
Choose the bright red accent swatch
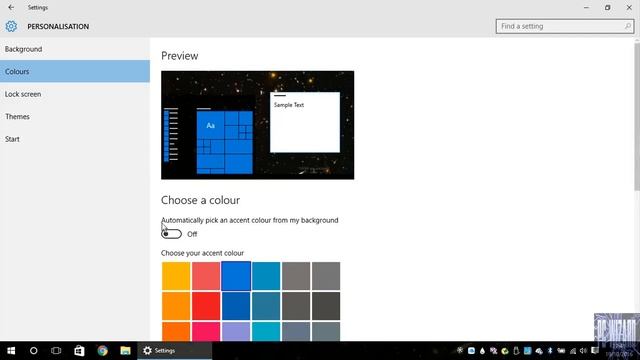(x=206, y=306)
